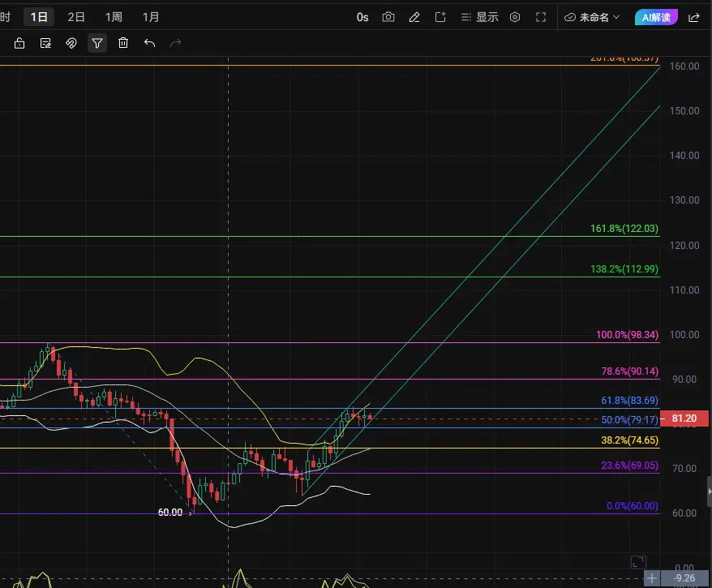Click the AI解读 button
Image resolution: width=712 pixels, height=588 pixels.
656,17
